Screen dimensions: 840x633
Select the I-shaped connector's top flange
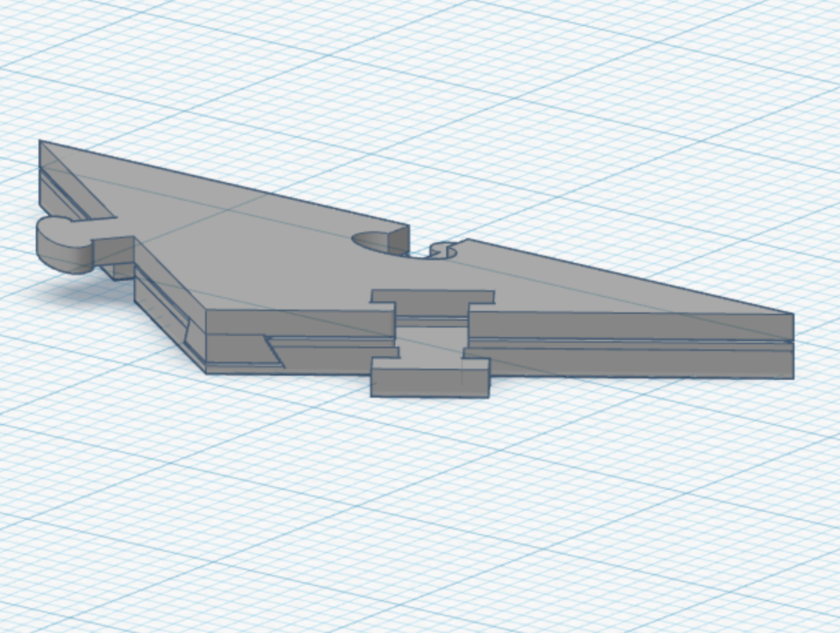click(x=432, y=297)
